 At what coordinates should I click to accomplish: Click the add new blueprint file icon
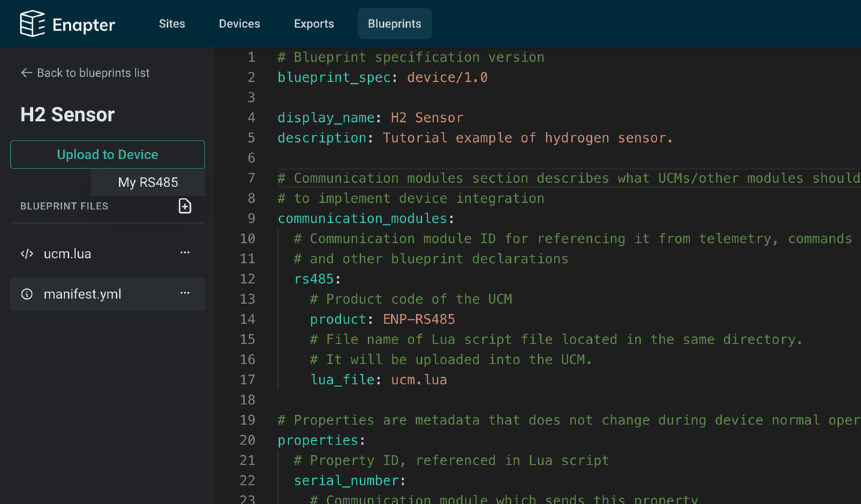184,206
